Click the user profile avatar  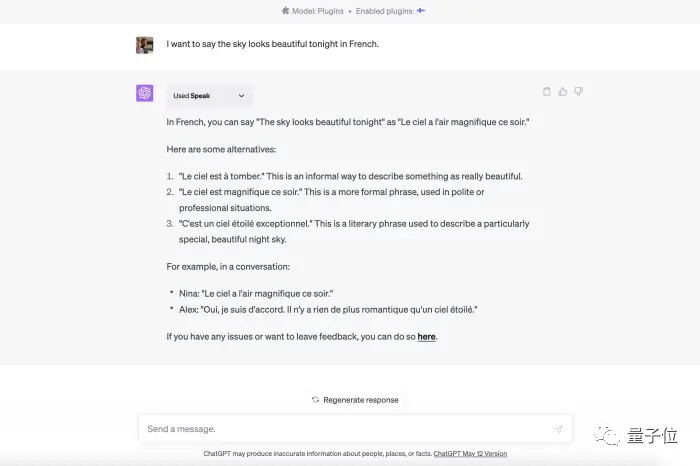(x=145, y=45)
